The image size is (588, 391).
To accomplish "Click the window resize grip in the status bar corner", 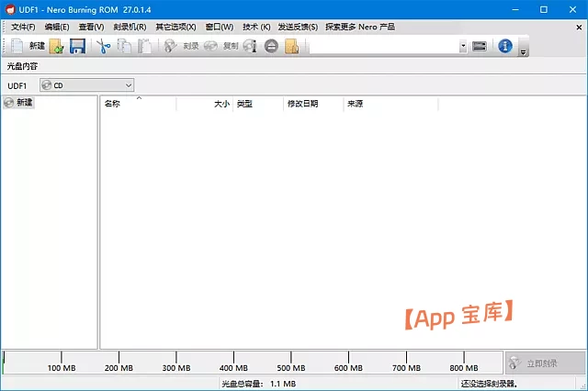I will [x=582, y=386].
